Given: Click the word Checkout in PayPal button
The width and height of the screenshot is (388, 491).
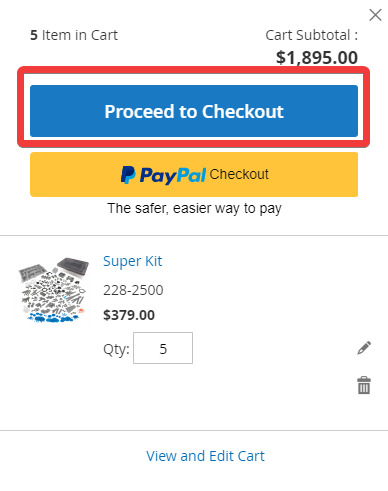Looking at the screenshot, I should click(239, 174).
